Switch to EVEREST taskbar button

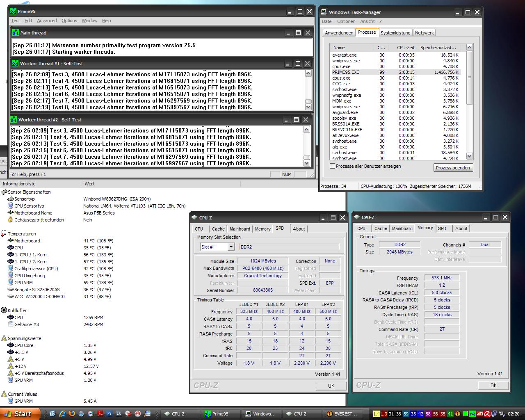344,414
